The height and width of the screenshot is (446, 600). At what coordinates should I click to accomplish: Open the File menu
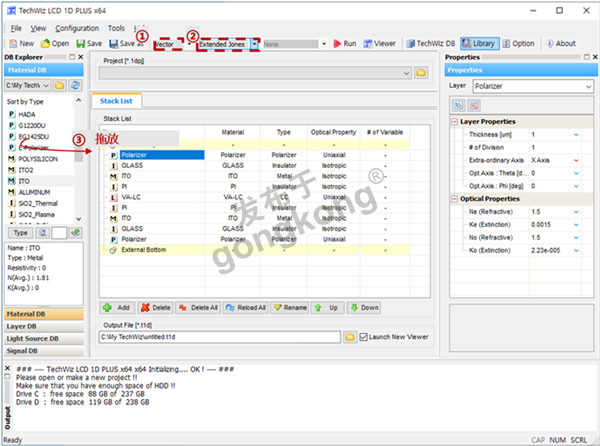point(16,28)
